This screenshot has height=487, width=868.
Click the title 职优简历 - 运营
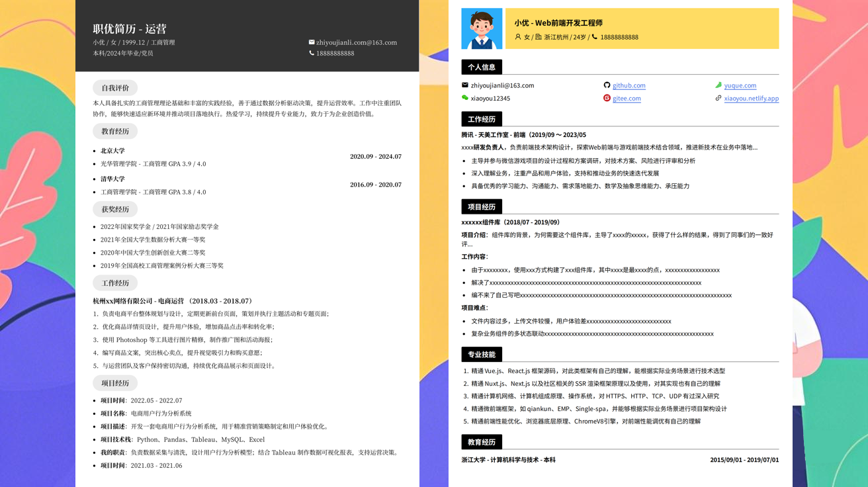click(130, 29)
